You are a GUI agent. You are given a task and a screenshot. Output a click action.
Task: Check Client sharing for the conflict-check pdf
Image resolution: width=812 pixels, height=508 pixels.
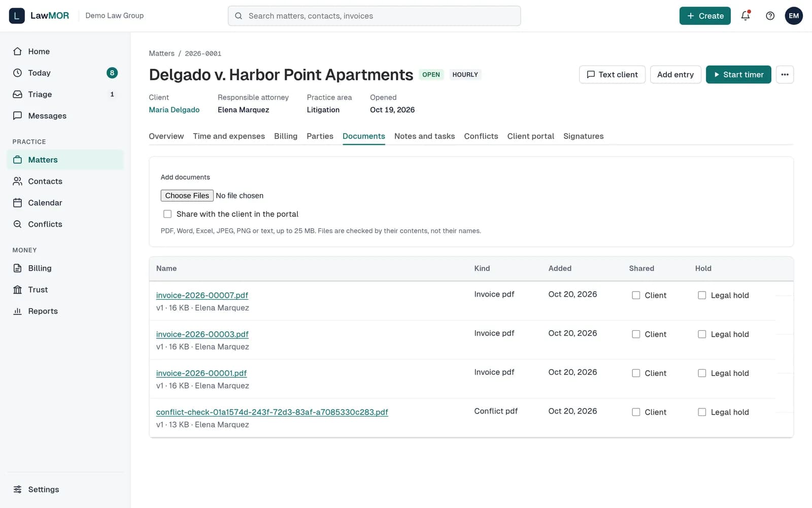[x=636, y=412]
